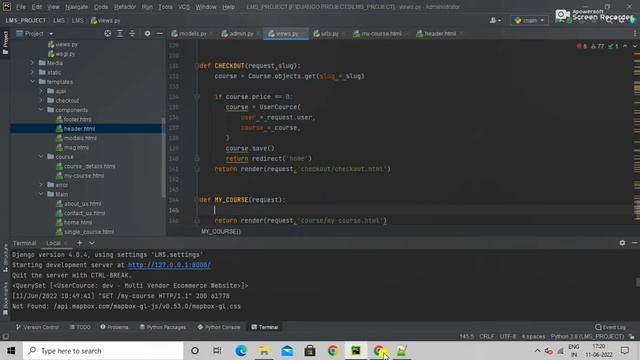Collapse the components folder
Screen dimensions: 640x360
[41, 110]
